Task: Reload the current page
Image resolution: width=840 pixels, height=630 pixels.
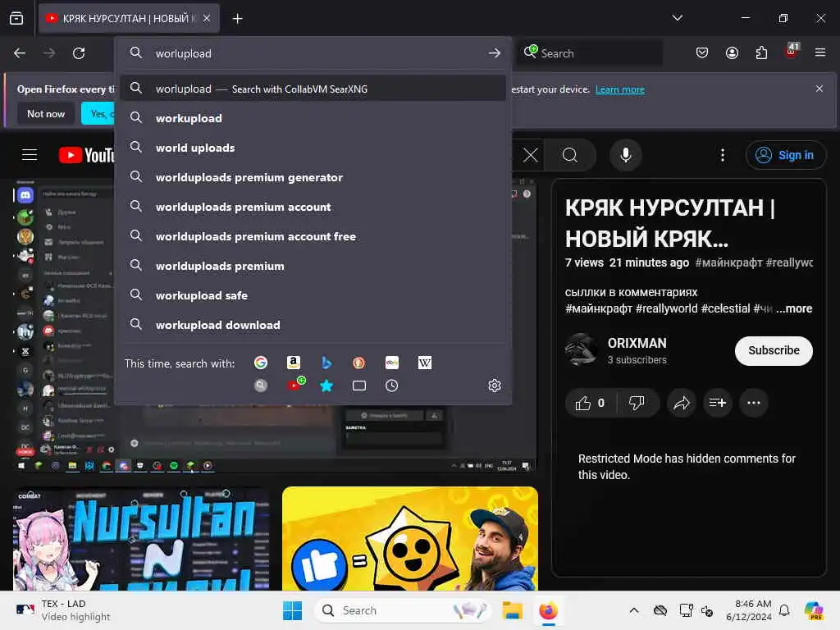Action: 79,53
